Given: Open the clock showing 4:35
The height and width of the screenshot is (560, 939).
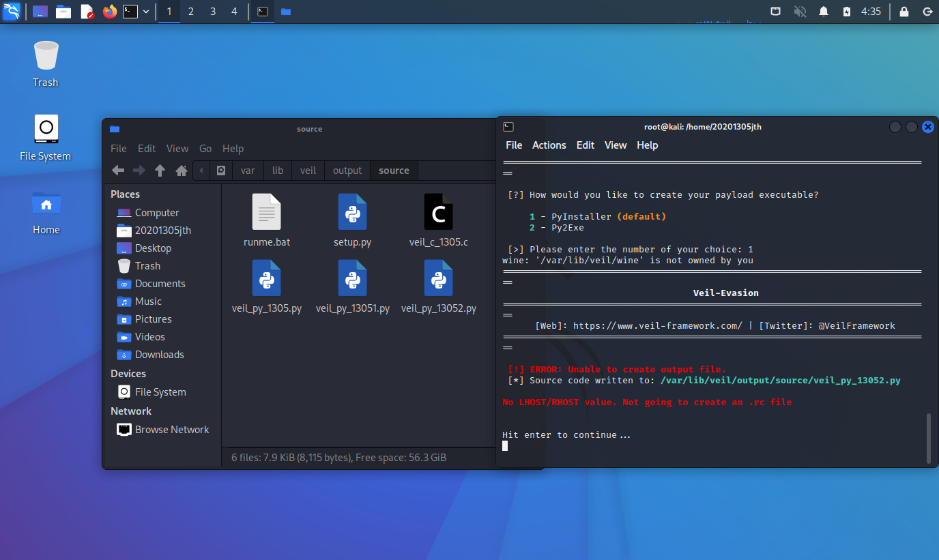Looking at the screenshot, I should click(x=871, y=12).
